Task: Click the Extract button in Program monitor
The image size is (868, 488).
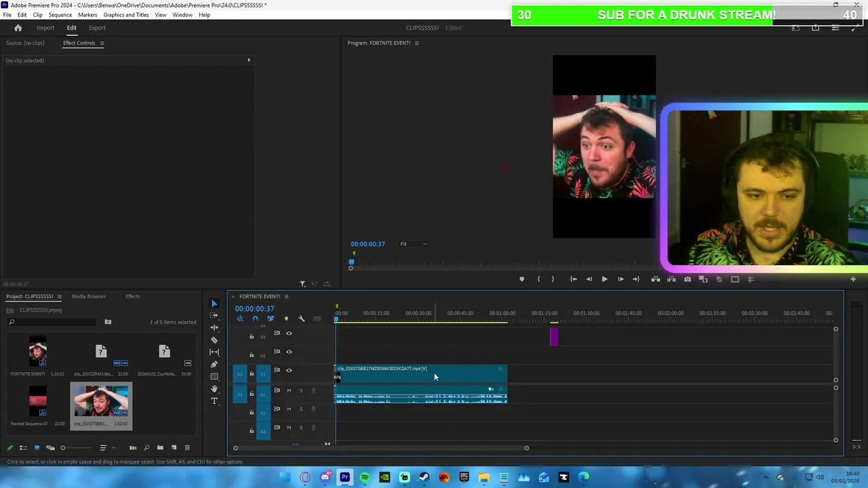Action: (671, 279)
